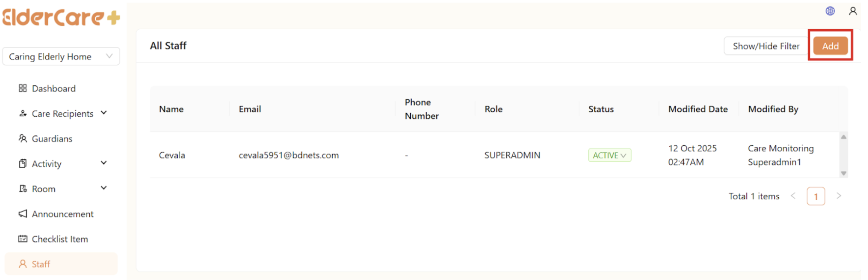Select the Checklist Item calendar icon
This screenshot has width=868, height=280.
tap(23, 239)
